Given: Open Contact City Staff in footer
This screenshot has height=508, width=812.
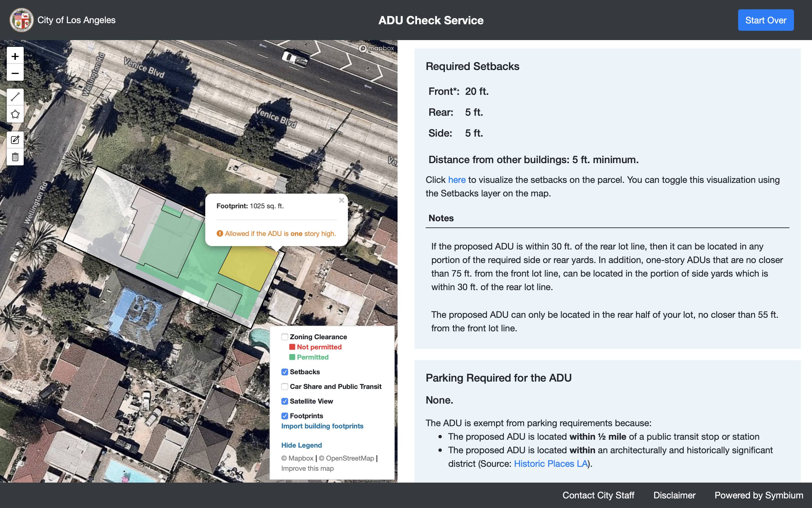Looking at the screenshot, I should click(x=598, y=495).
